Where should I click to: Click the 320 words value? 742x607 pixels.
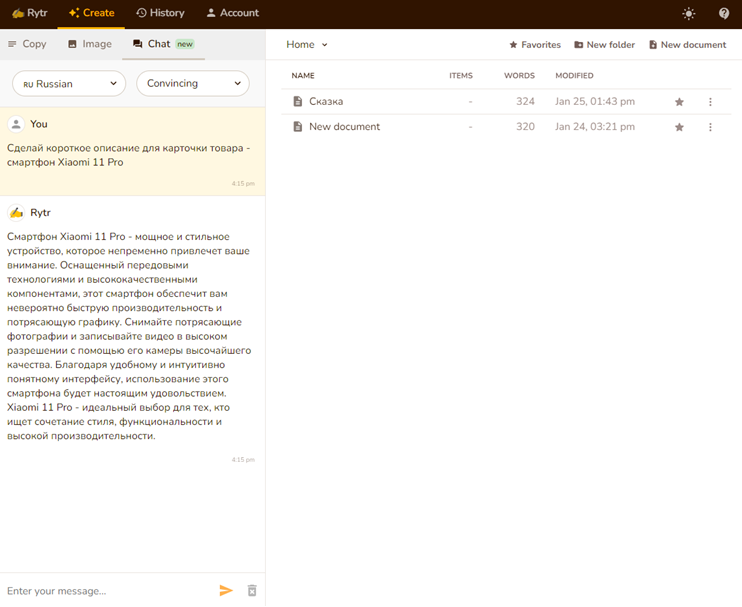tap(525, 127)
